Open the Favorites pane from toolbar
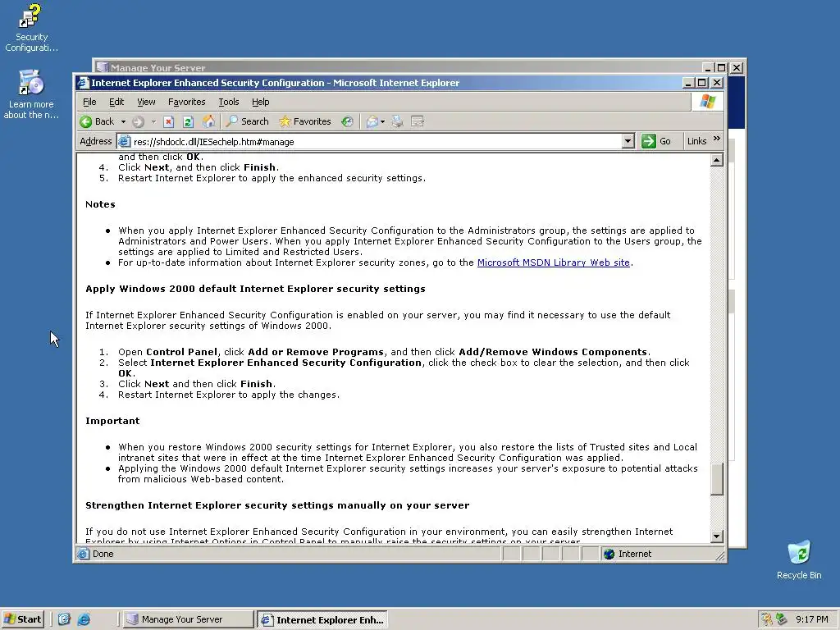The width and height of the screenshot is (840, 630). pyautogui.click(x=305, y=121)
